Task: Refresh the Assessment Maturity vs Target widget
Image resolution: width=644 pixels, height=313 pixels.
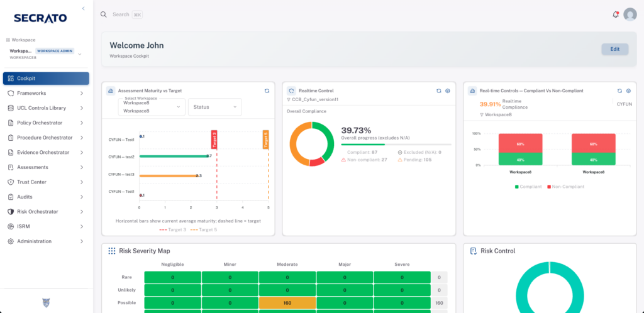Action: coord(267,91)
